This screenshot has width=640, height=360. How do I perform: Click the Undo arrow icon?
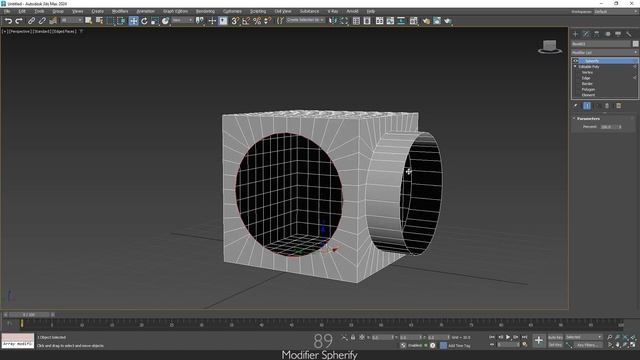coord(8,21)
